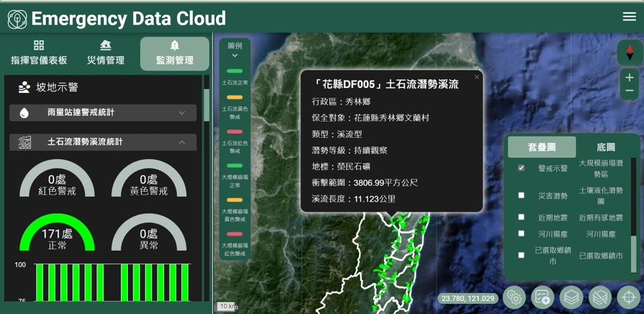Close the 花縣DF005 popup

pos(477,76)
